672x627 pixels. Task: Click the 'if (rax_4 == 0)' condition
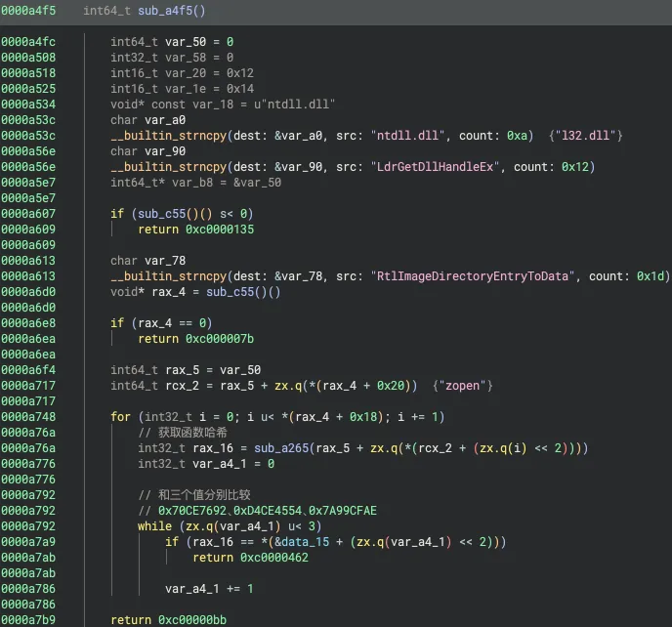(161, 323)
